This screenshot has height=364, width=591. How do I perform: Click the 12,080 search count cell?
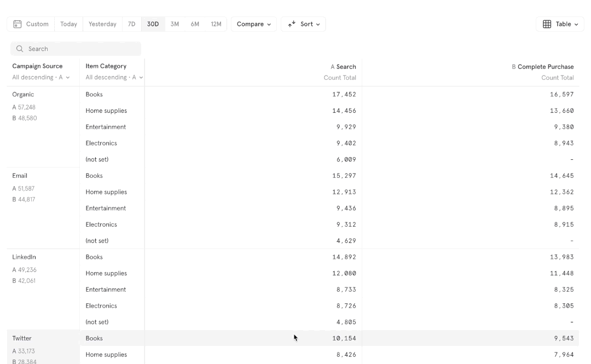344,274
